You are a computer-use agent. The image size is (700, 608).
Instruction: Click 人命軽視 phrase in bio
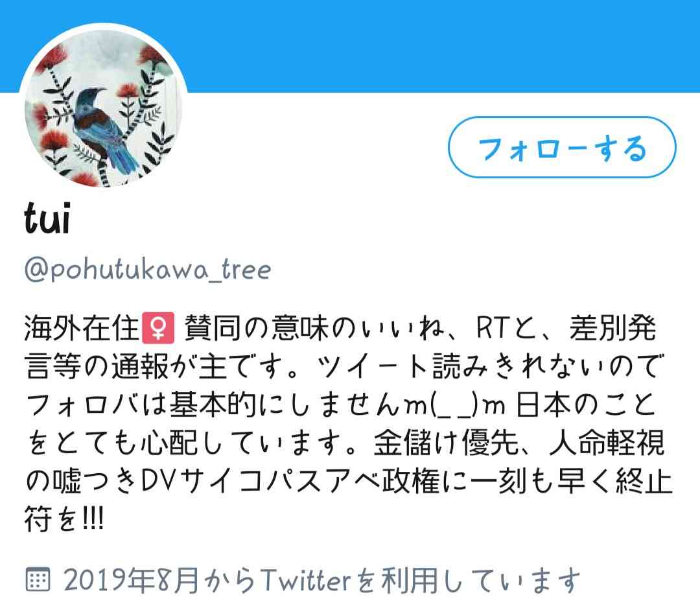(607, 443)
